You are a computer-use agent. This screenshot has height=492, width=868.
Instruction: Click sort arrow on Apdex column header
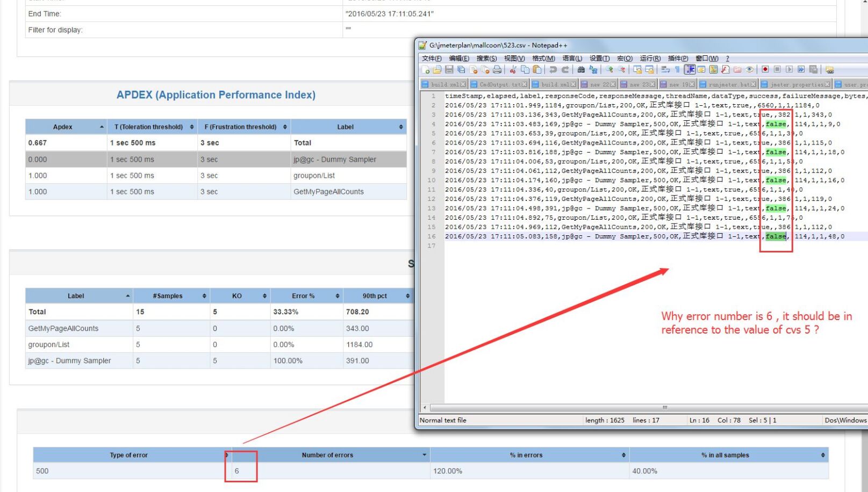tap(102, 127)
